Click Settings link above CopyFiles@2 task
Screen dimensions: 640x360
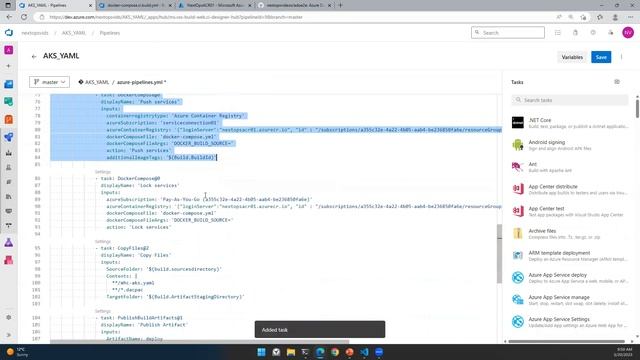click(103, 242)
